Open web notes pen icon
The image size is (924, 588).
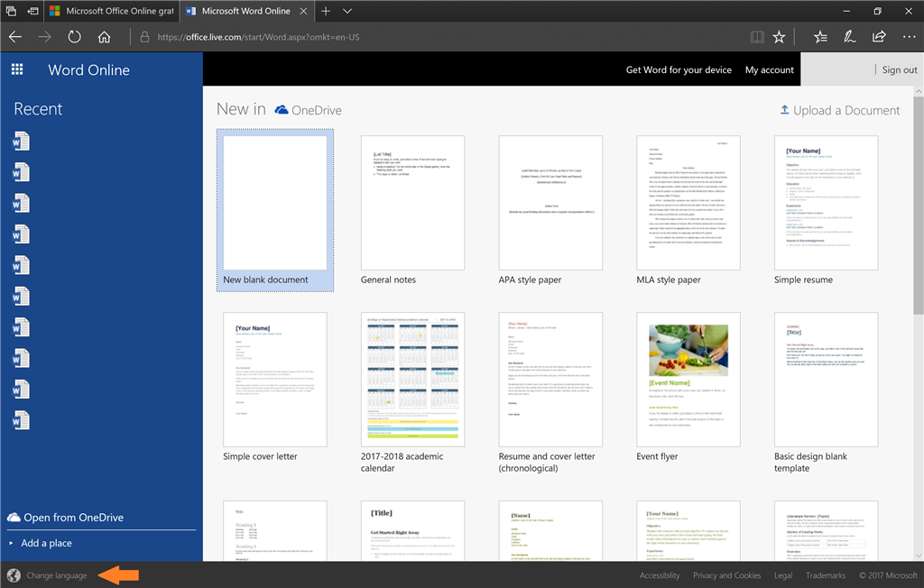849,37
